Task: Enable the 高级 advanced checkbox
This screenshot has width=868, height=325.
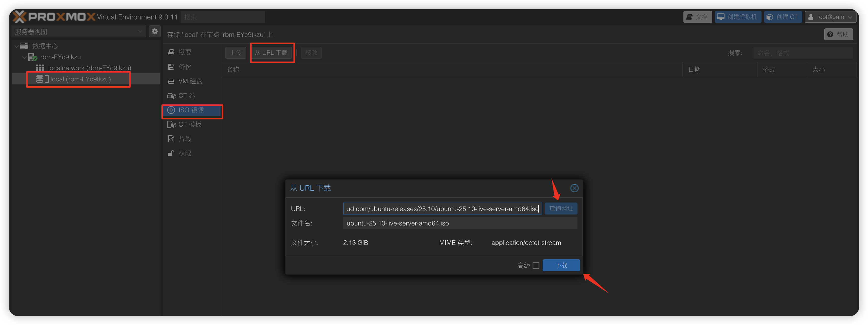Action: click(536, 266)
